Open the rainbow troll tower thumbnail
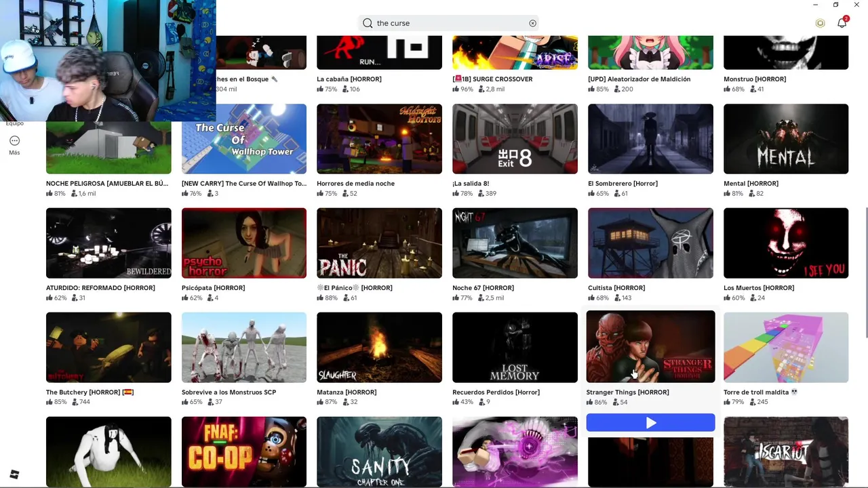 click(x=786, y=348)
